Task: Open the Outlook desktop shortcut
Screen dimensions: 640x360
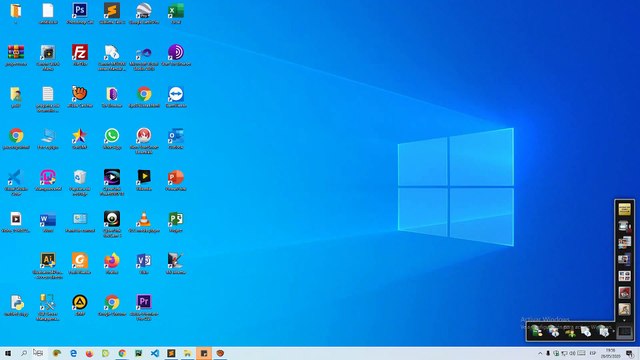Action: point(176,138)
